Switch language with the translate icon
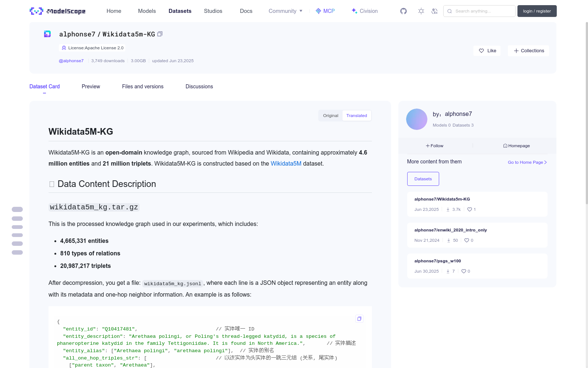This screenshot has width=588, height=368. (434, 11)
